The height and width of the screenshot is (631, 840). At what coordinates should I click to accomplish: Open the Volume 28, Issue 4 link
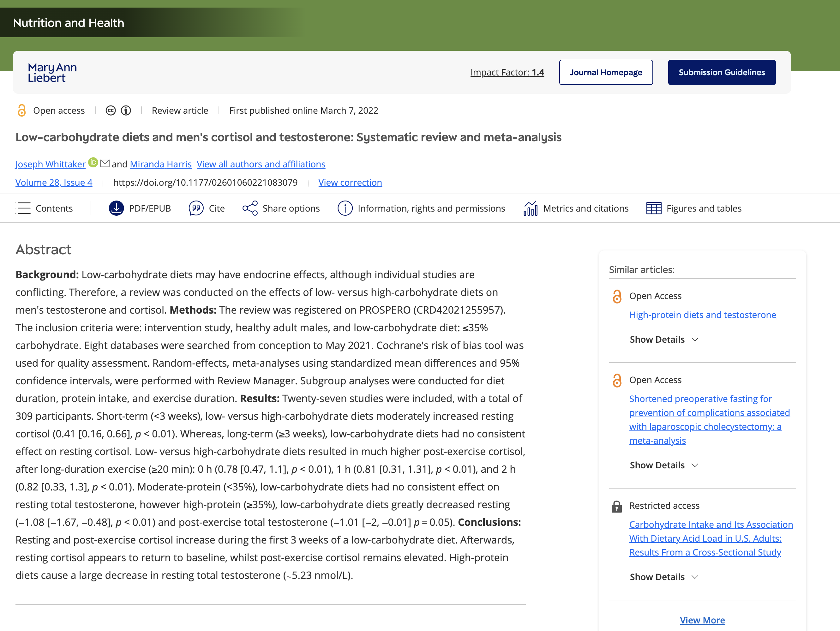pos(54,182)
